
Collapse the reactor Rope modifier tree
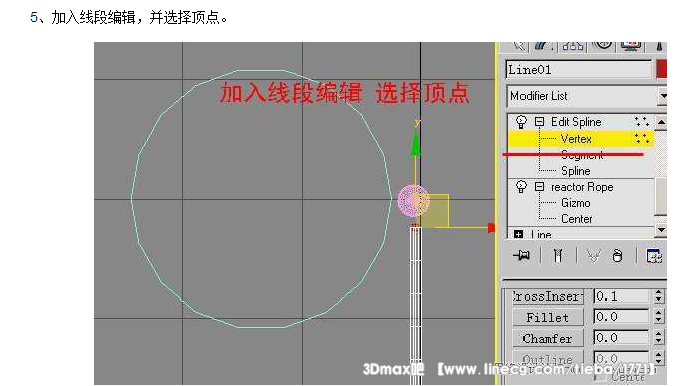540,187
